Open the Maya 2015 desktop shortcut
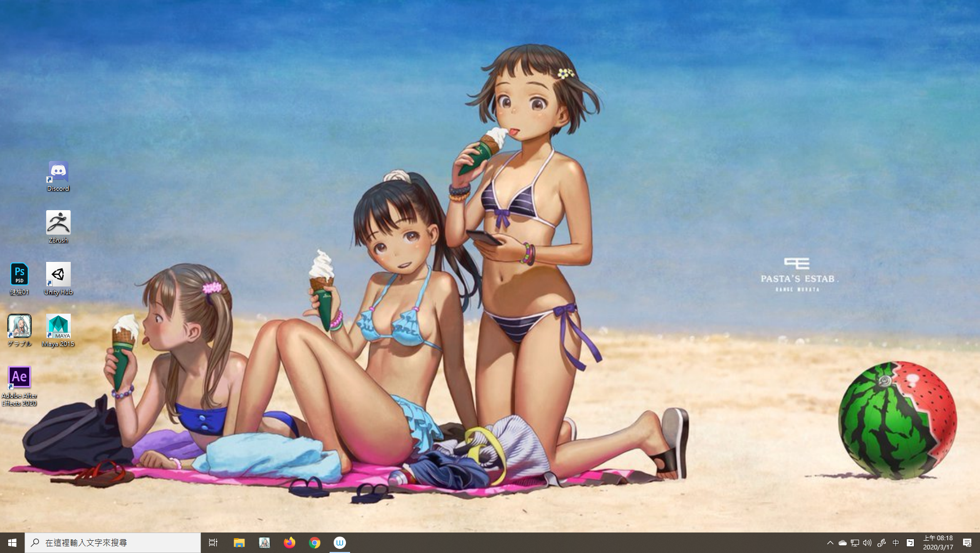This screenshot has height=553, width=980. (58, 331)
